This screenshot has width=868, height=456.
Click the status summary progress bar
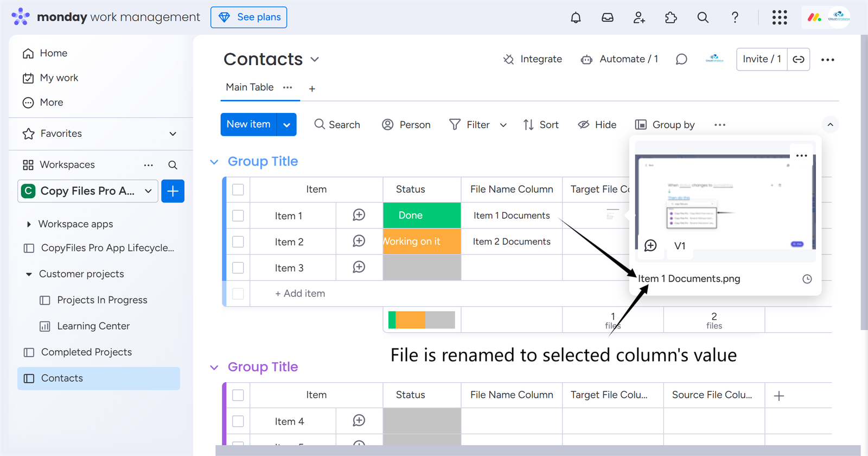click(x=422, y=320)
